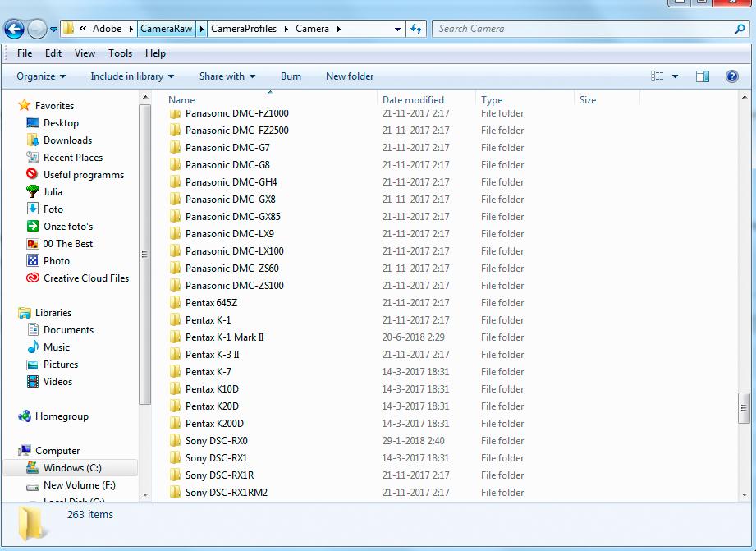
Task: Open Creative Cloud Files
Action: [x=77, y=278]
